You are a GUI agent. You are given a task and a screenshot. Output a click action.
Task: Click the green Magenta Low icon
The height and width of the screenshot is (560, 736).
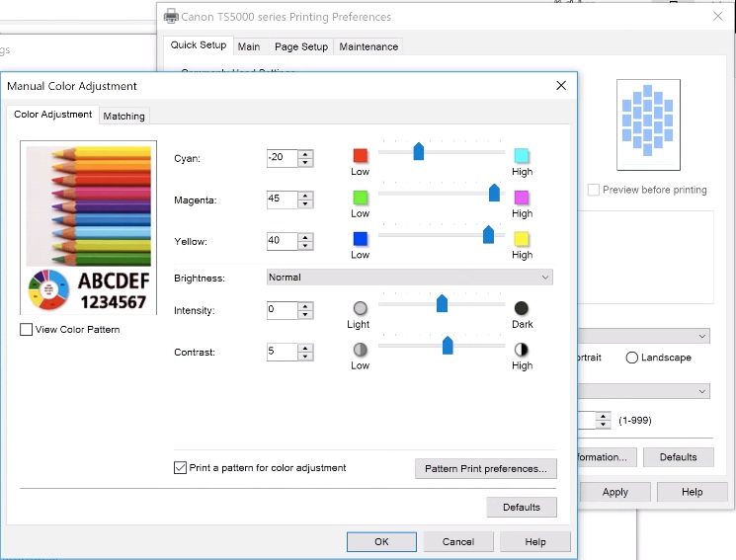tap(360, 198)
